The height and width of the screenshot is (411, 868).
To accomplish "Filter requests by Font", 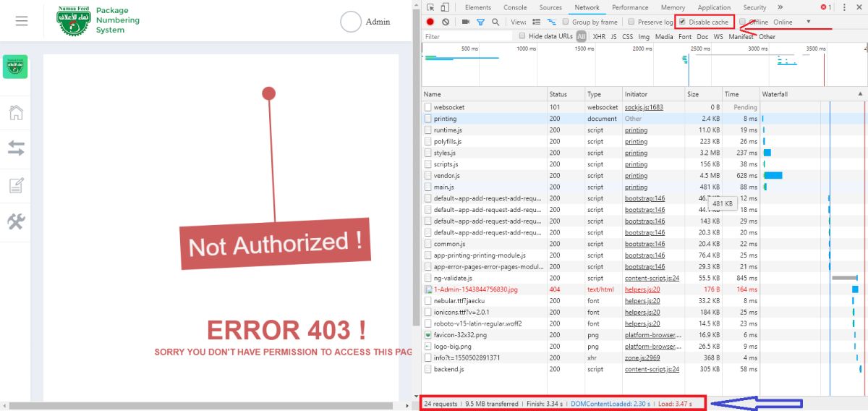I will 685,36.
